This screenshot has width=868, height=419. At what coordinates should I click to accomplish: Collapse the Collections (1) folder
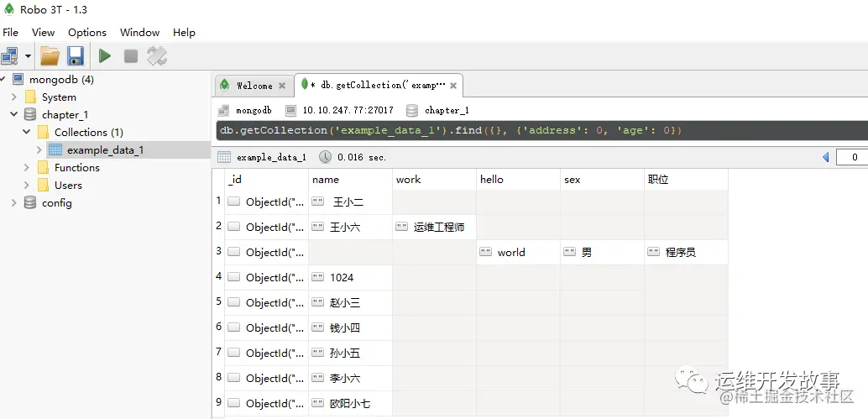click(27, 133)
